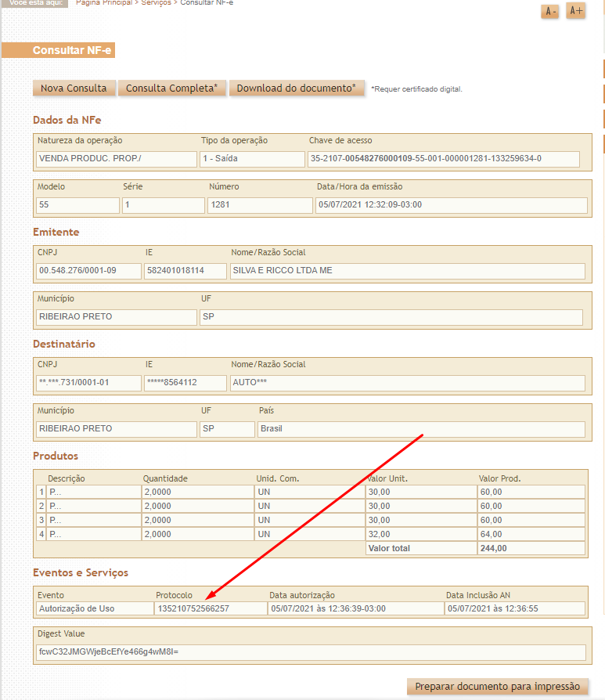Click Protocolo number 135210752566257
The width and height of the screenshot is (605, 700).
(210, 609)
